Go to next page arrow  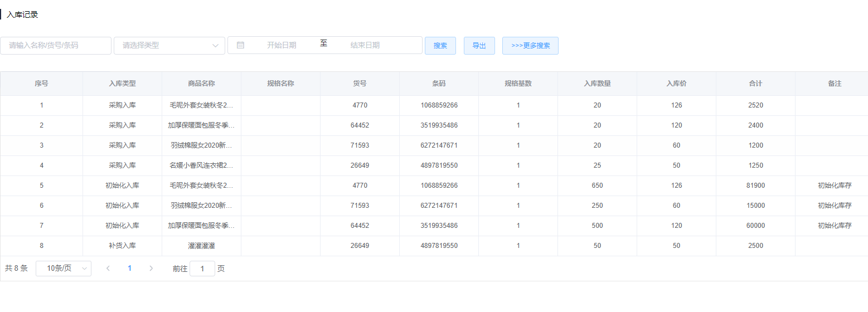(x=151, y=269)
